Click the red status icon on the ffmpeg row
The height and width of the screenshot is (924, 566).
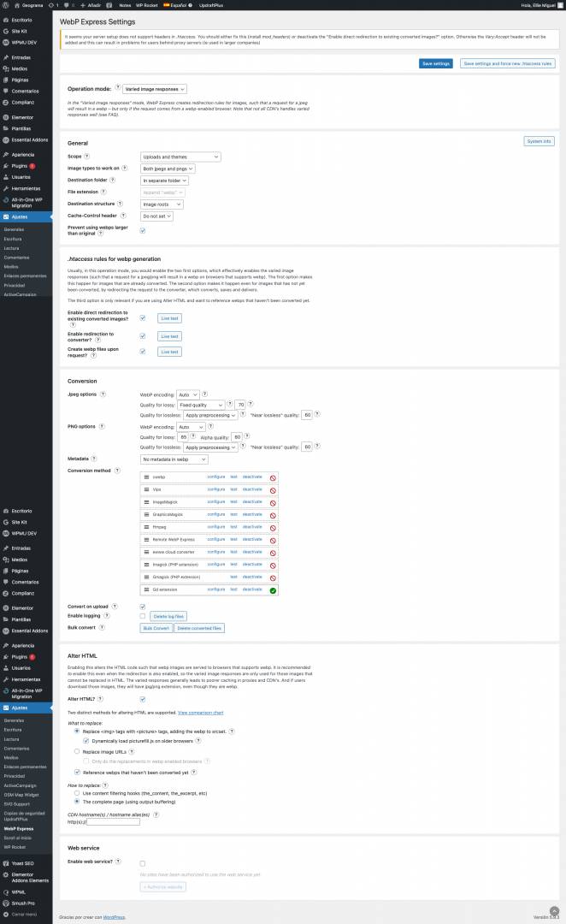pyautogui.click(x=273, y=528)
